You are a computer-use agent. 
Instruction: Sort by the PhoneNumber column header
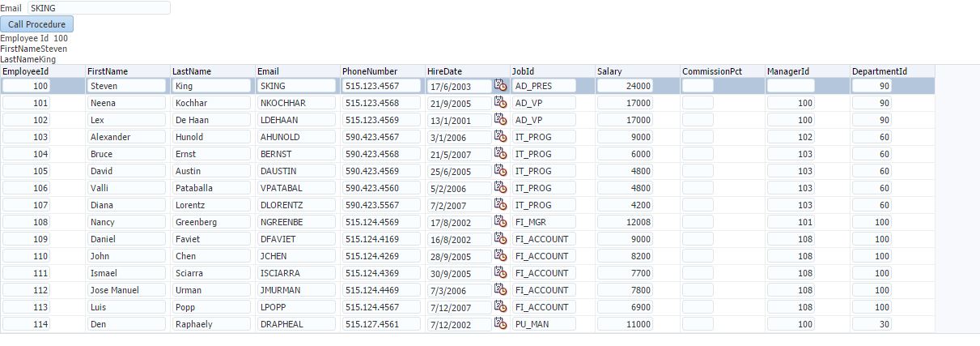(x=382, y=71)
